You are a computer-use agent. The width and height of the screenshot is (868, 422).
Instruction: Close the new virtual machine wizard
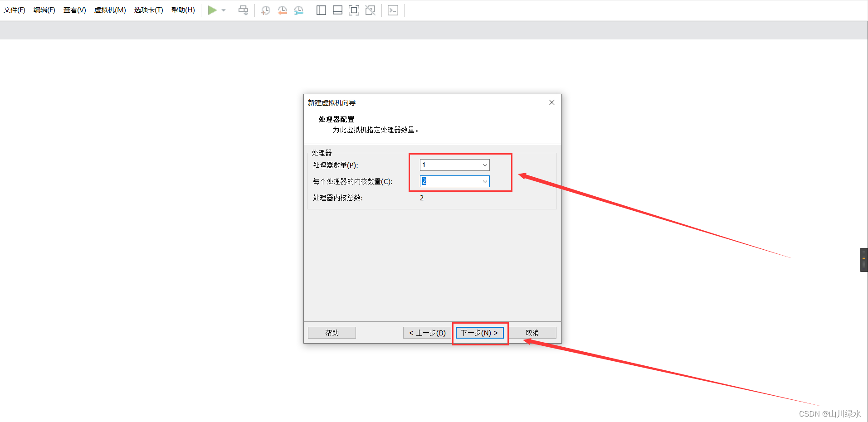click(x=551, y=102)
